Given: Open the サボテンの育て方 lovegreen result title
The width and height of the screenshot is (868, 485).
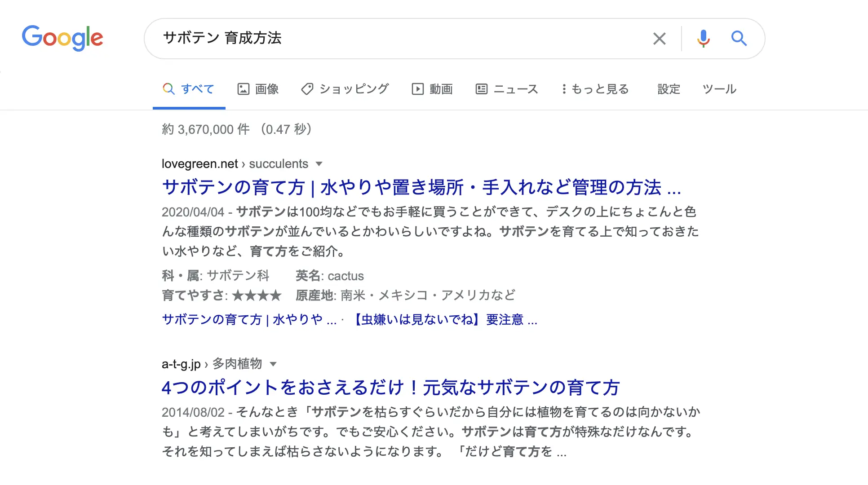Looking at the screenshot, I should pyautogui.click(x=421, y=187).
